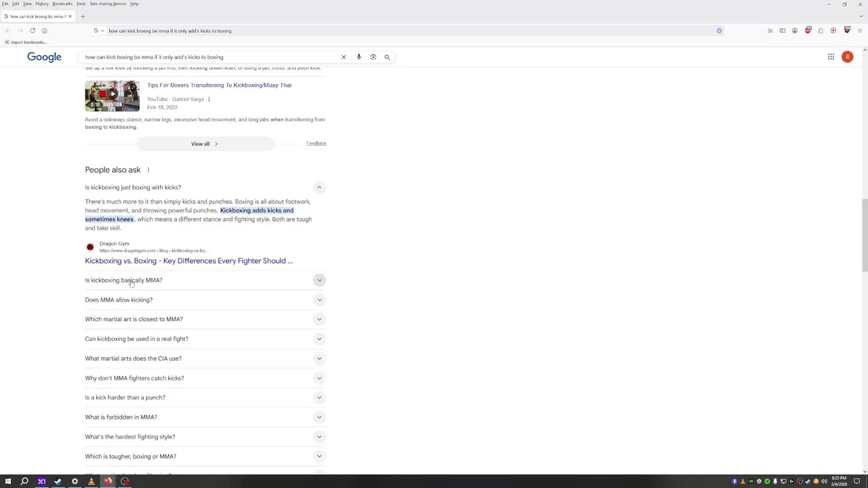Open search by image camera icon
Viewport: 868px width, 488px height.
point(373,57)
